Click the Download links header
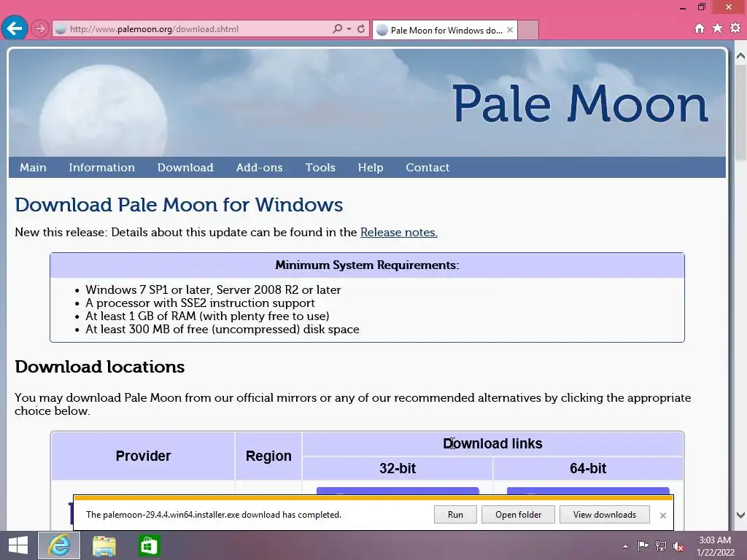 (x=492, y=444)
